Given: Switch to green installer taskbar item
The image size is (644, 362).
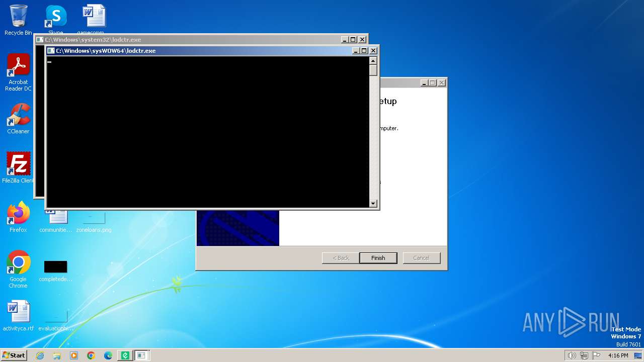Looking at the screenshot, I should point(125,355).
